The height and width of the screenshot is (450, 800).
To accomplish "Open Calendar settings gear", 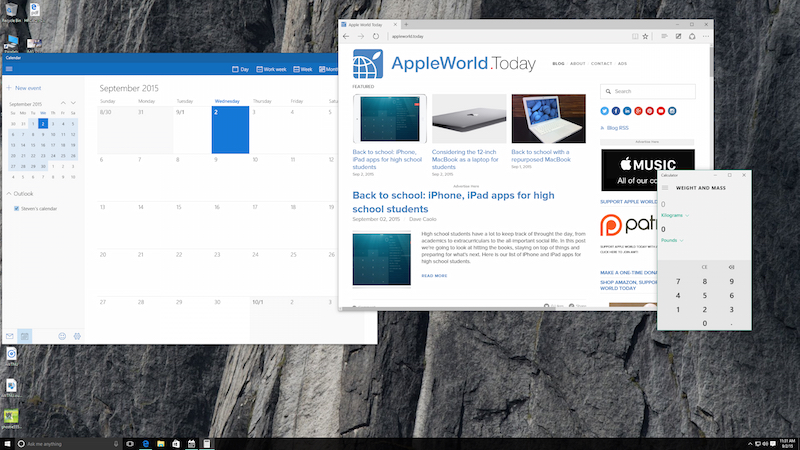I will [77, 336].
